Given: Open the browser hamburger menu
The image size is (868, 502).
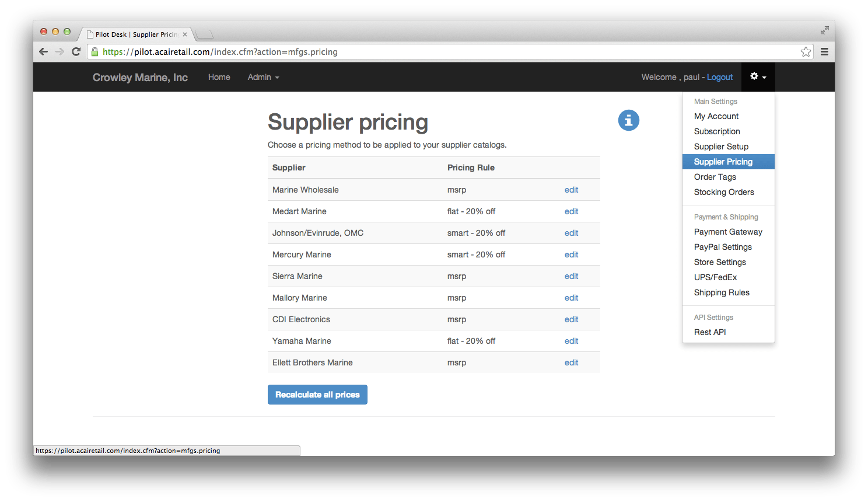Looking at the screenshot, I should click(824, 51).
